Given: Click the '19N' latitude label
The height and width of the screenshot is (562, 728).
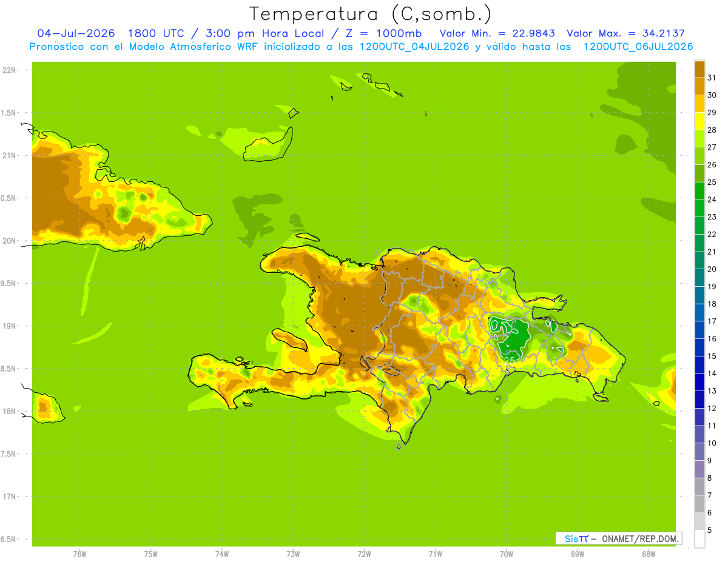Looking at the screenshot, I should pos(9,326).
